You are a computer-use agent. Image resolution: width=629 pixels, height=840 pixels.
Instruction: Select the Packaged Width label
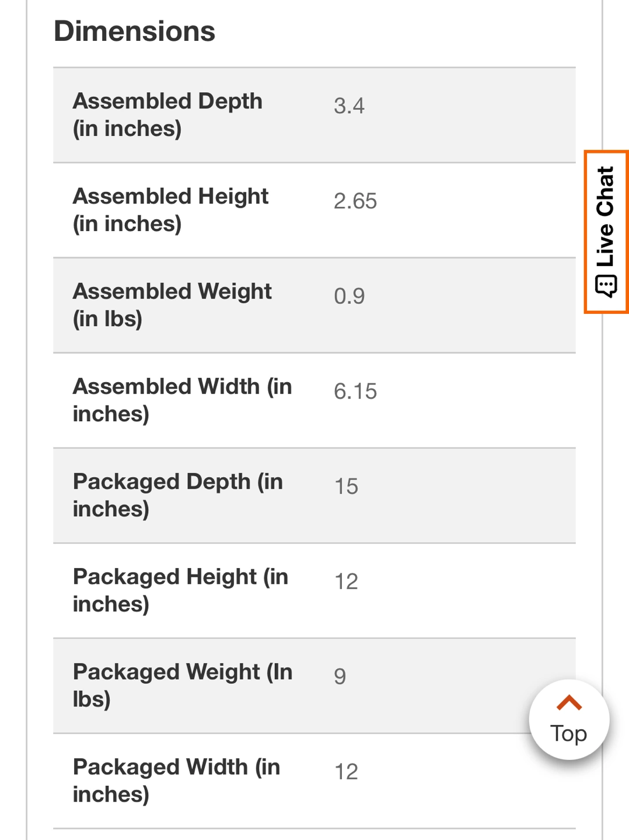pos(176,780)
